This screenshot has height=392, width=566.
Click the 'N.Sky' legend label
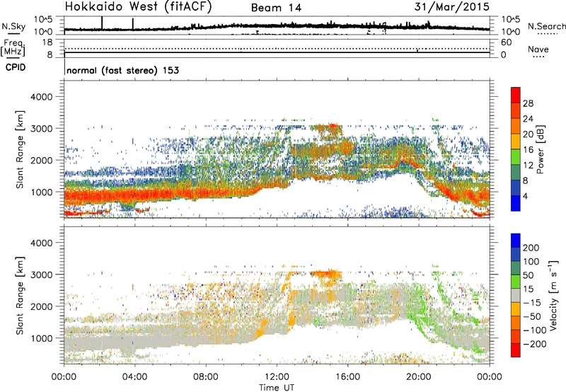(13, 26)
